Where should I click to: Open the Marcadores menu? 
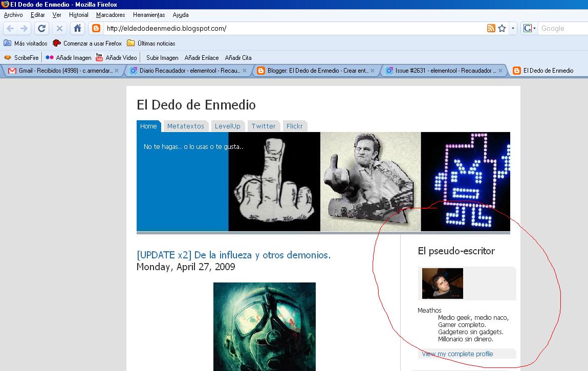pos(111,15)
